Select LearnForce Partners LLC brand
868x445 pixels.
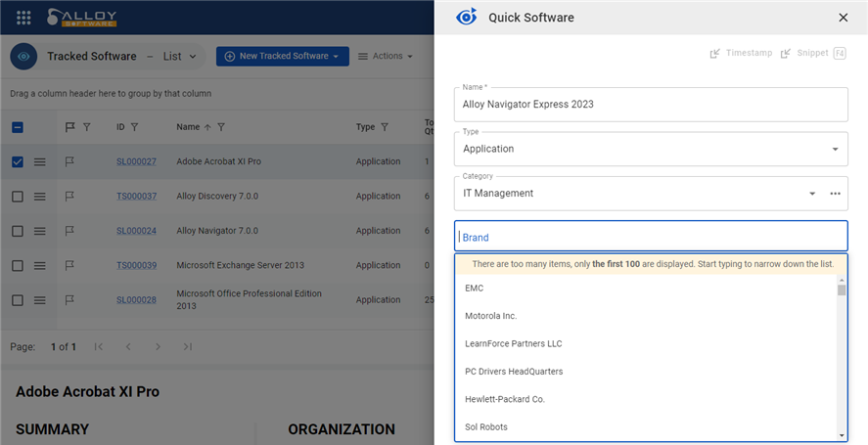(x=647, y=343)
